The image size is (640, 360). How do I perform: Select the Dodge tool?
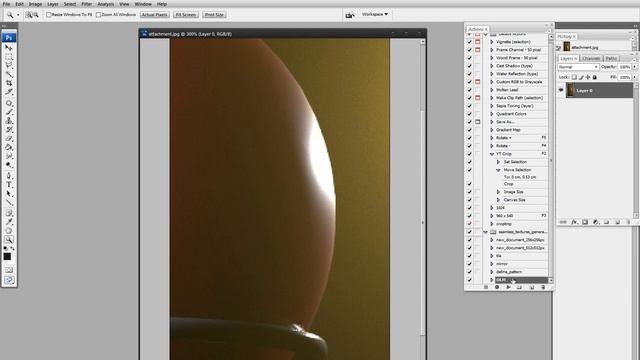pyautogui.click(x=9, y=165)
